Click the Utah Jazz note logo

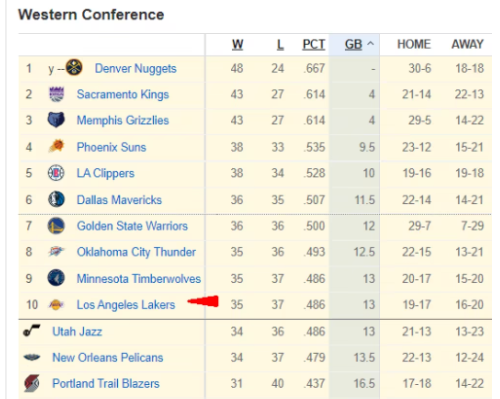32,330
